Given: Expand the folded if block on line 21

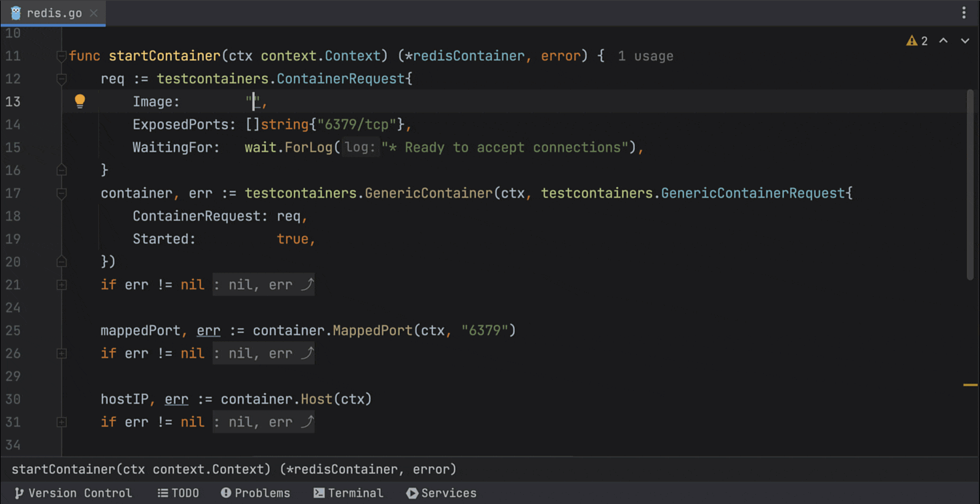Looking at the screenshot, I should (x=61, y=285).
